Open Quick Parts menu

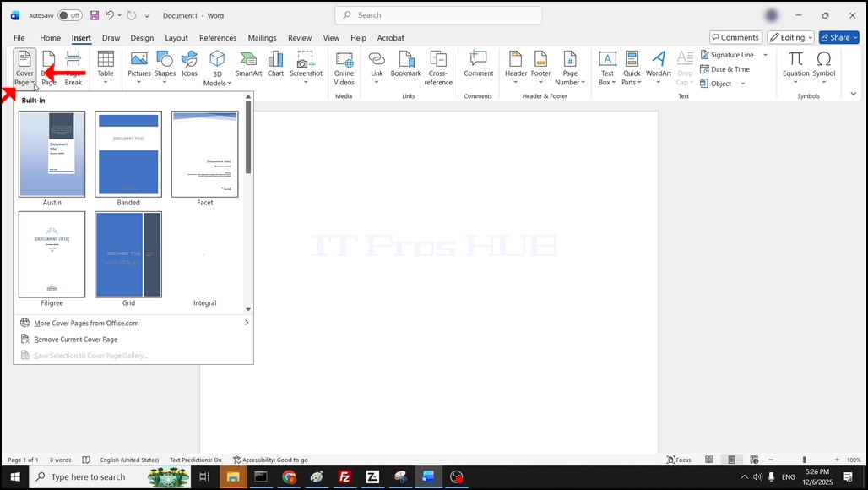coord(632,68)
